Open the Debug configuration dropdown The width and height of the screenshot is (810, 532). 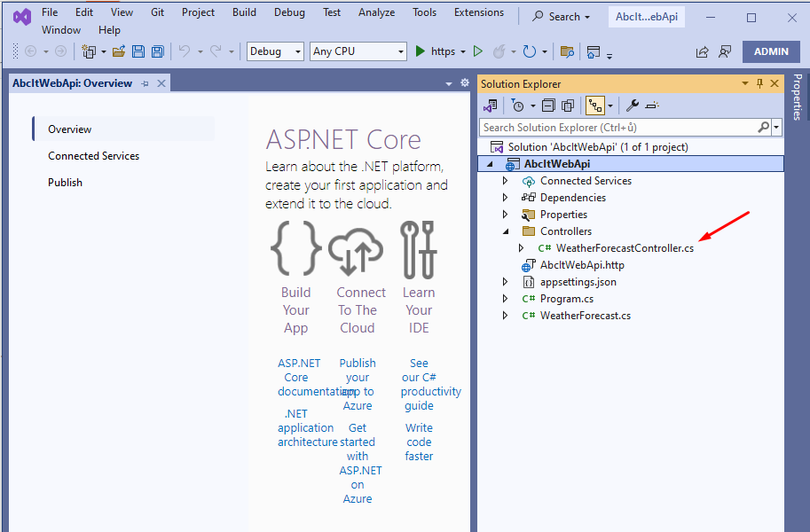click(x=275, y=51)
